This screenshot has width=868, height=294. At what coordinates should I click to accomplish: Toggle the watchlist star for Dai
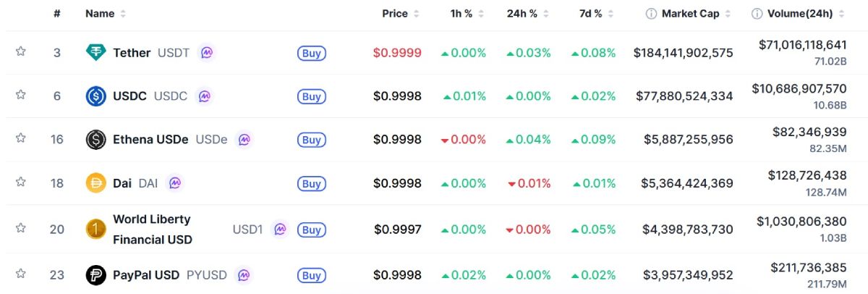point(21,182)
